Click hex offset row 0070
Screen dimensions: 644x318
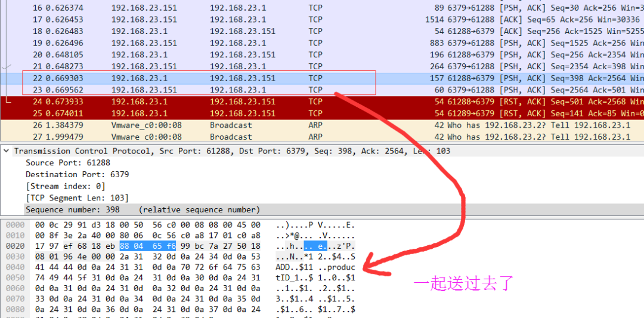15,299
